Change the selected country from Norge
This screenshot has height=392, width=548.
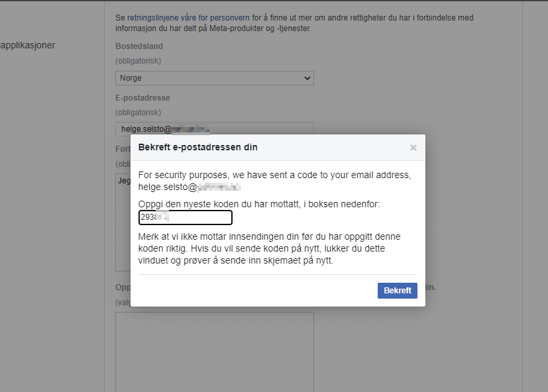point(214,77)
